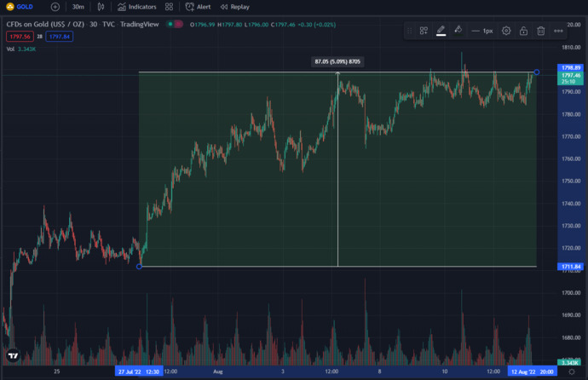Image resolution: width=588 pixels, height=380 pixels.
Task: Lock the selected drawing
Action: pos(523,31)
